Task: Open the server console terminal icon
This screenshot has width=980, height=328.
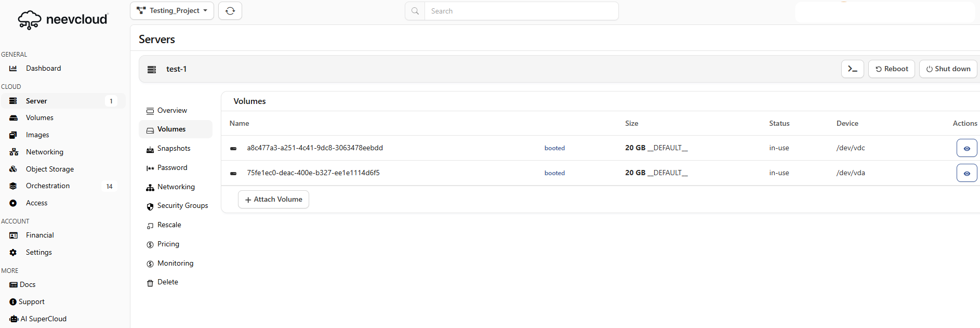Action: [x=852, y=69]
